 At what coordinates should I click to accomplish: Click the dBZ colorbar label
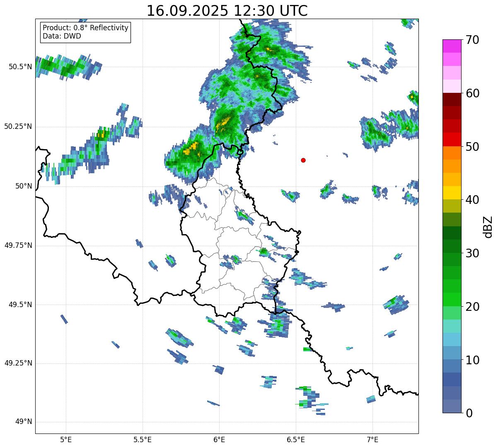click(x=488, y=226)
